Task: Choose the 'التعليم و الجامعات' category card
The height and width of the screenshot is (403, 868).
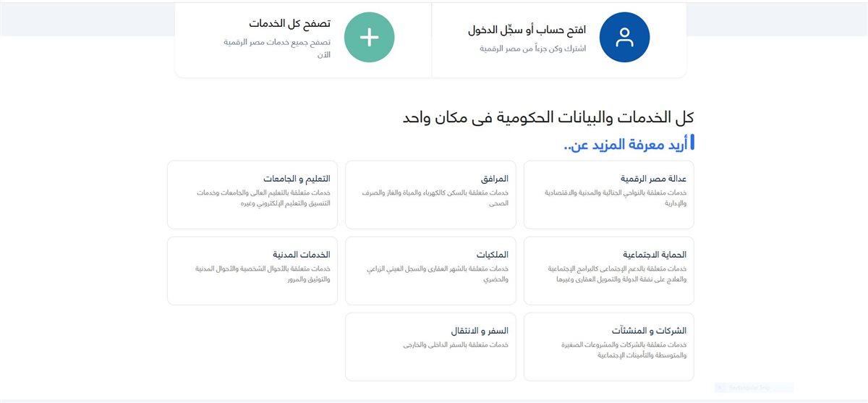Action: click(252, 195)
